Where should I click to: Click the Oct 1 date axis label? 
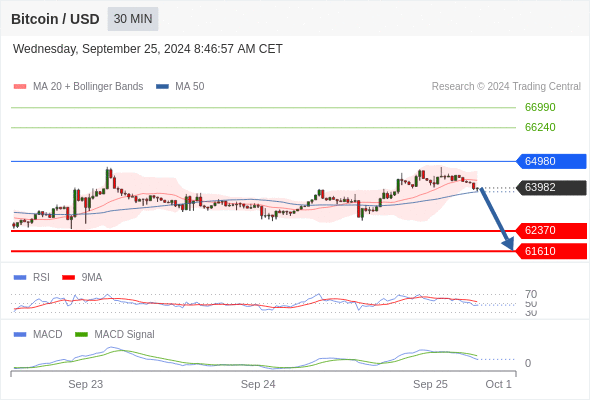pyautogui.click(x=498, y=384)
